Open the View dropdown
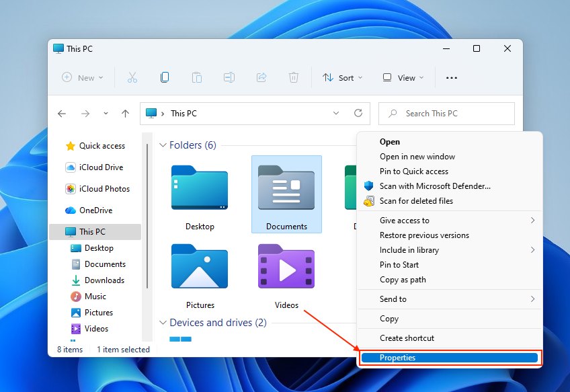570x392 pixels. [x=402, y=77]
